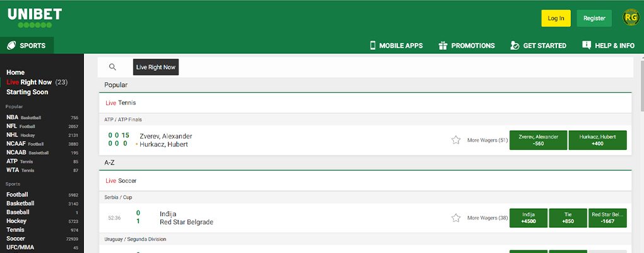Go to Home in sidebar
The image size is (644, 253).
coord(16,72)
